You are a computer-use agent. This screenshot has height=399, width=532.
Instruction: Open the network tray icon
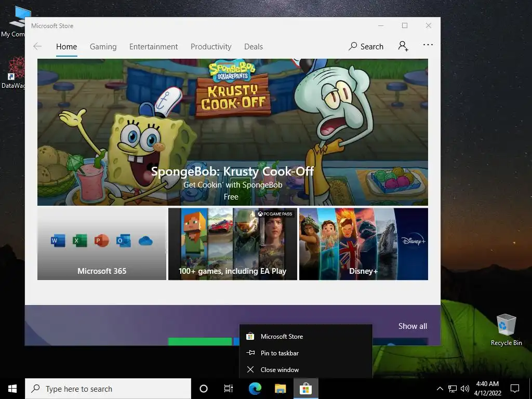click(x=453, y=389)
